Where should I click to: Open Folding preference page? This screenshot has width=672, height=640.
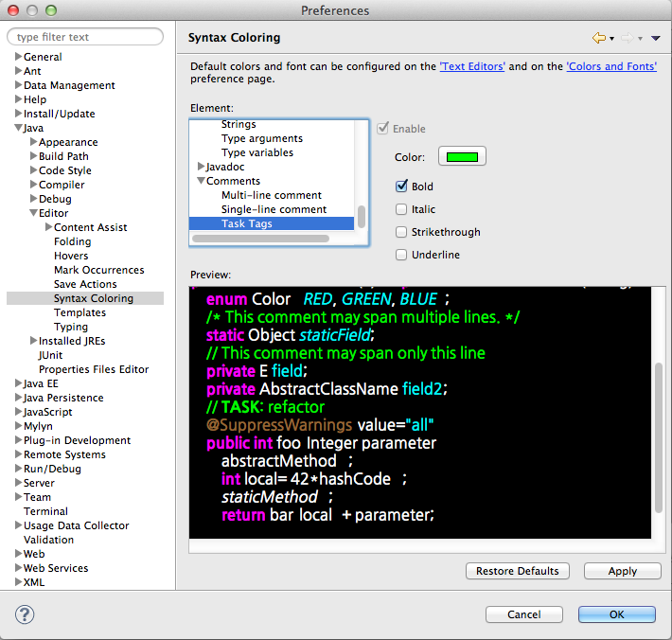(73, 241)
